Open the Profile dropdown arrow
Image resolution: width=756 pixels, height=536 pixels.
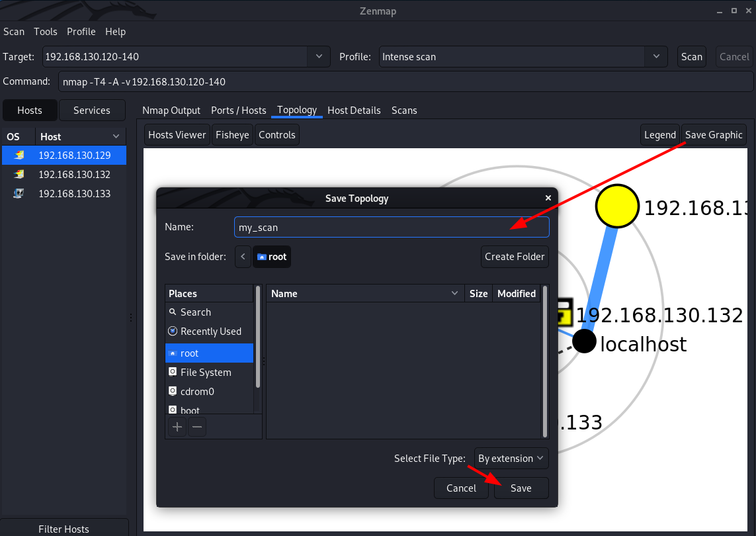(656, 56)
